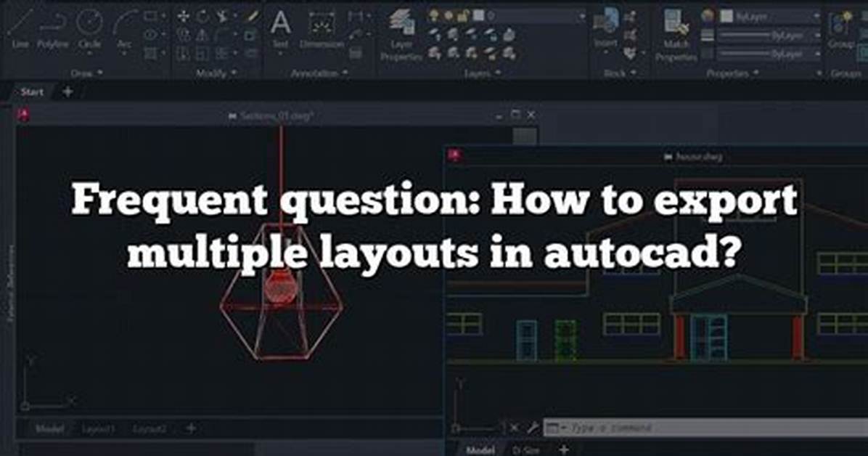Switch to the Start tab
Image resolution: width=868 pixels, height=456 pixels.
tap(31, 92)
